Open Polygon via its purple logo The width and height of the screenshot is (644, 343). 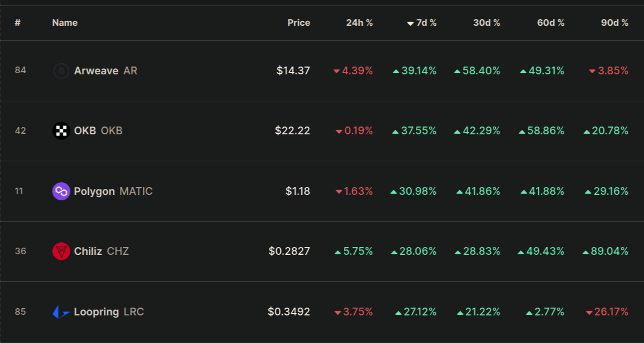coord(61,191)
